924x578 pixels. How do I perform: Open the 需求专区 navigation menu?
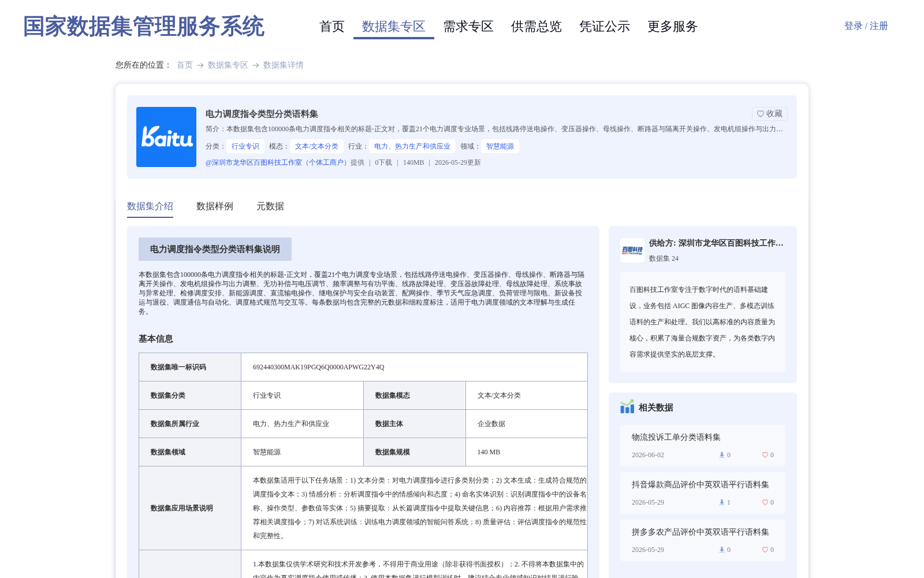coord(468,27)
